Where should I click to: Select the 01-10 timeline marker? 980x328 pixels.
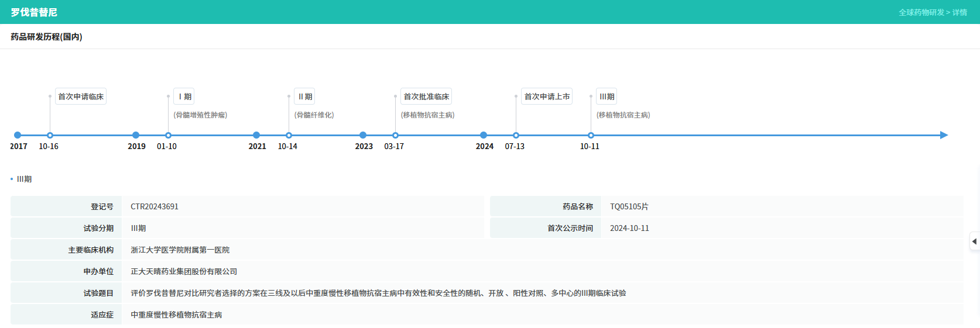168,135
